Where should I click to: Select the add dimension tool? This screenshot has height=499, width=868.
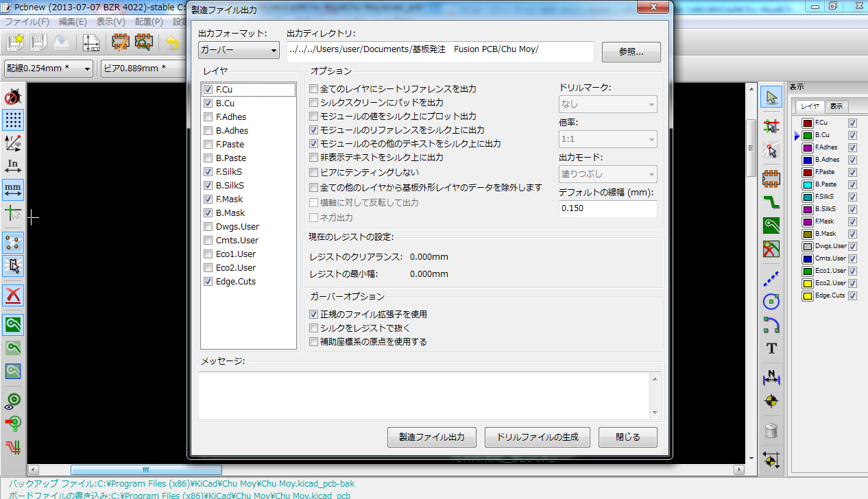click(x=772, y=378)
